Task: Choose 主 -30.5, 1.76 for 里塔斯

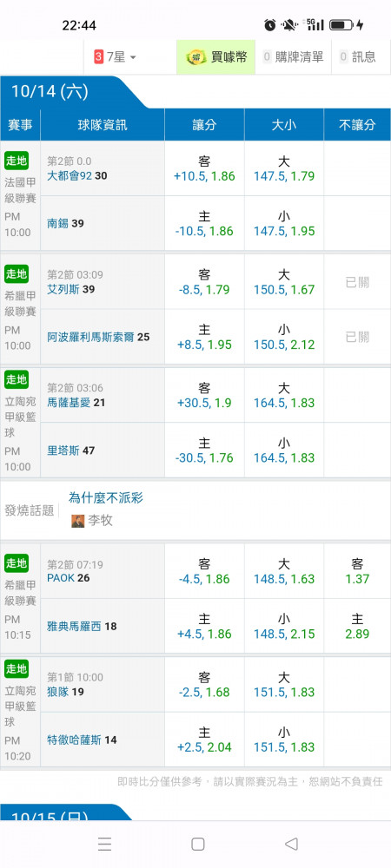Action: [204, 450]
